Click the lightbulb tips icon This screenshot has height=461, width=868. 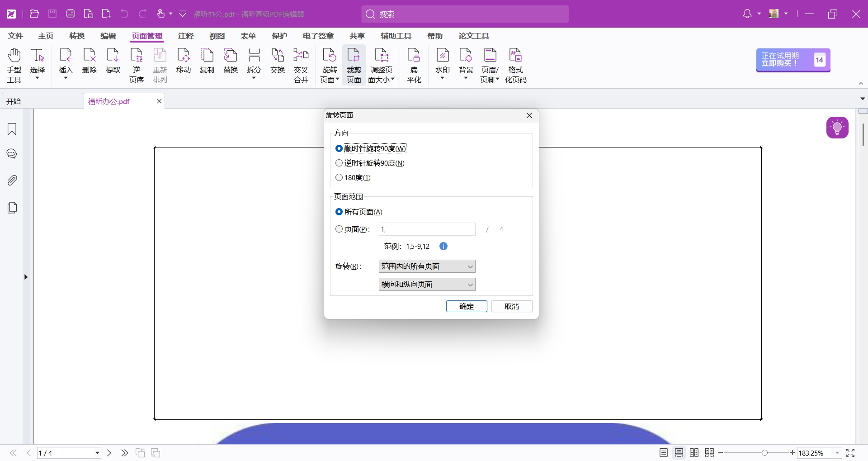837,128
